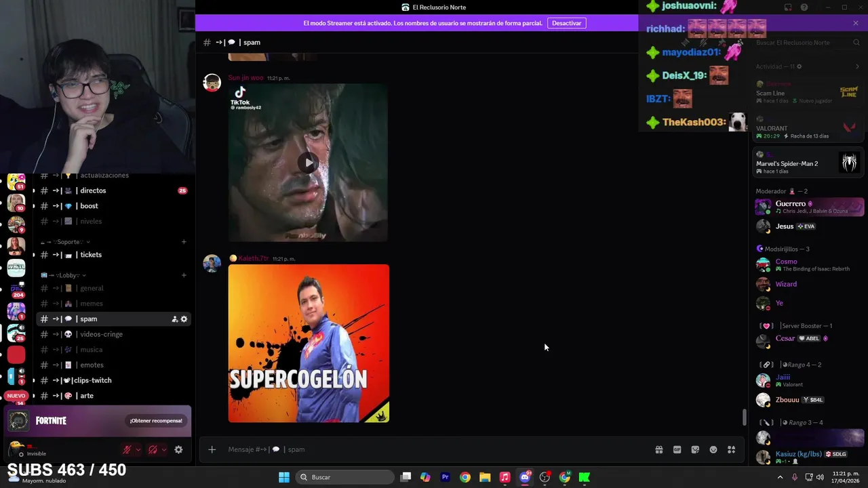Open Copilot from taskbar

[425, 477]
